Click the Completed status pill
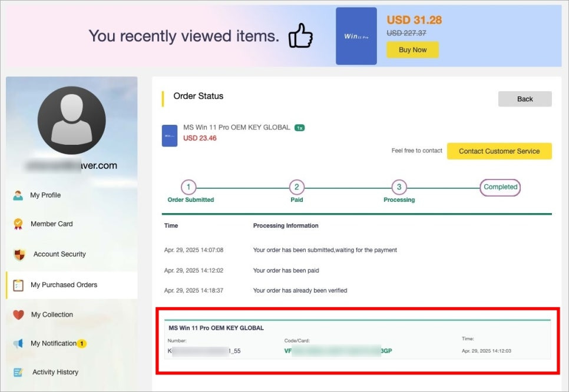569x392 pixels. [500, 187]
